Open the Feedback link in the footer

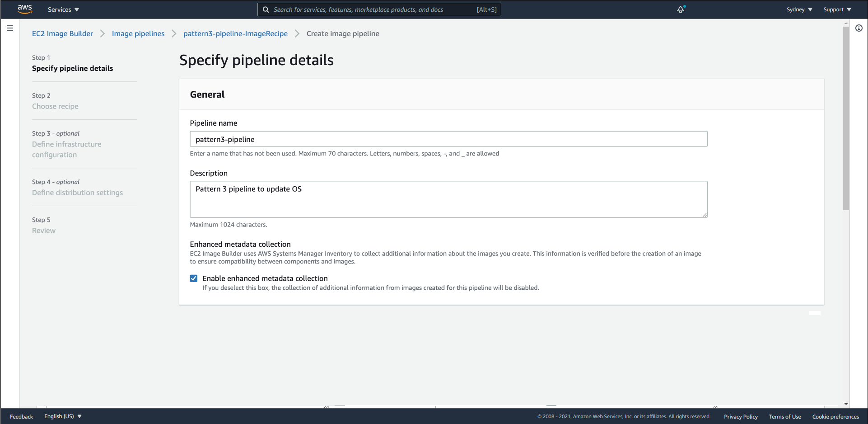21,416
